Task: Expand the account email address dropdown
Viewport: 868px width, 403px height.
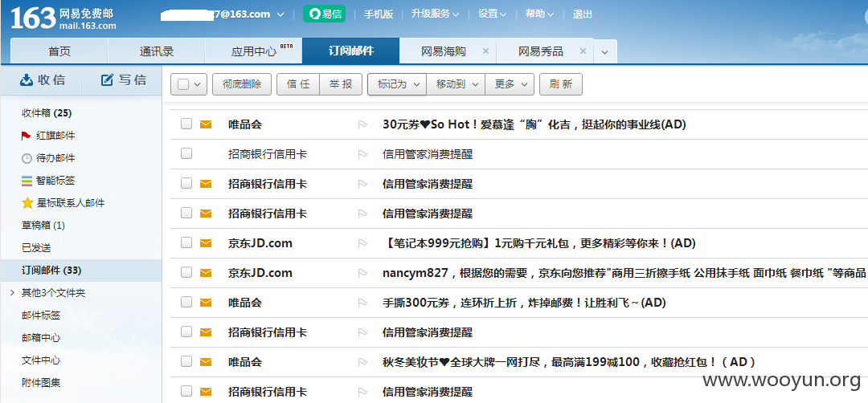Action: [280, 14]
